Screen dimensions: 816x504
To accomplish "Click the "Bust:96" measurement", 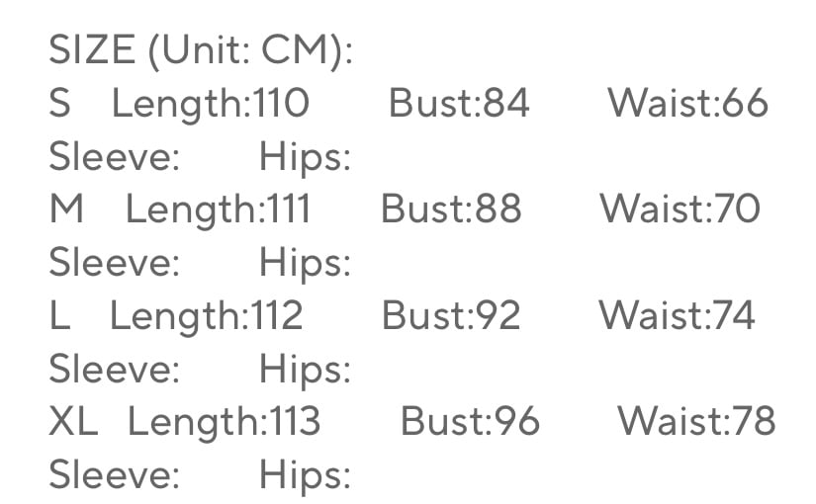I will [470, 422].
